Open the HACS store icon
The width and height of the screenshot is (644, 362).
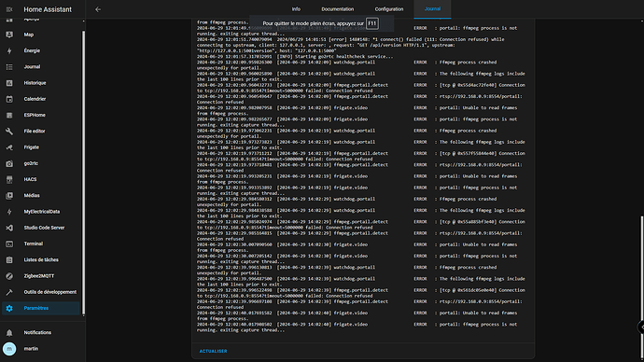coord(9,179)
